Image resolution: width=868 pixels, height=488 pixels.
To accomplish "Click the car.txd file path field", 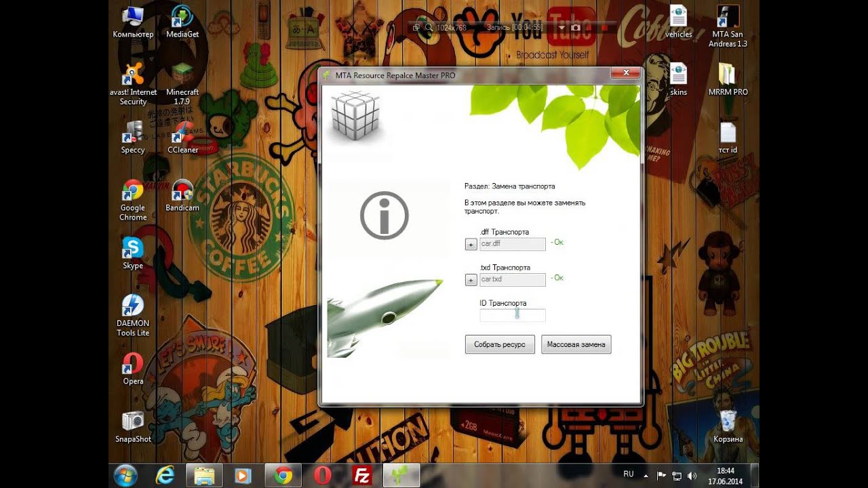I will (513, 279).
